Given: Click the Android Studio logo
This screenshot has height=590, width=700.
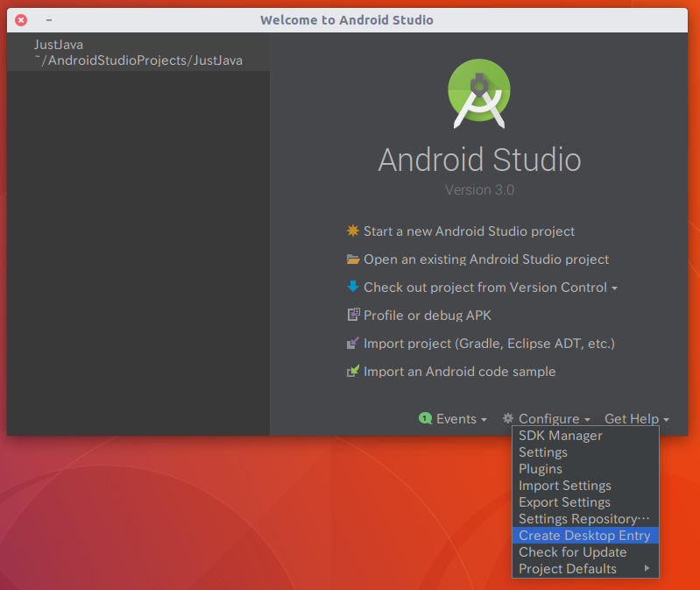Looking at the screenshot, I should (479, 94).
